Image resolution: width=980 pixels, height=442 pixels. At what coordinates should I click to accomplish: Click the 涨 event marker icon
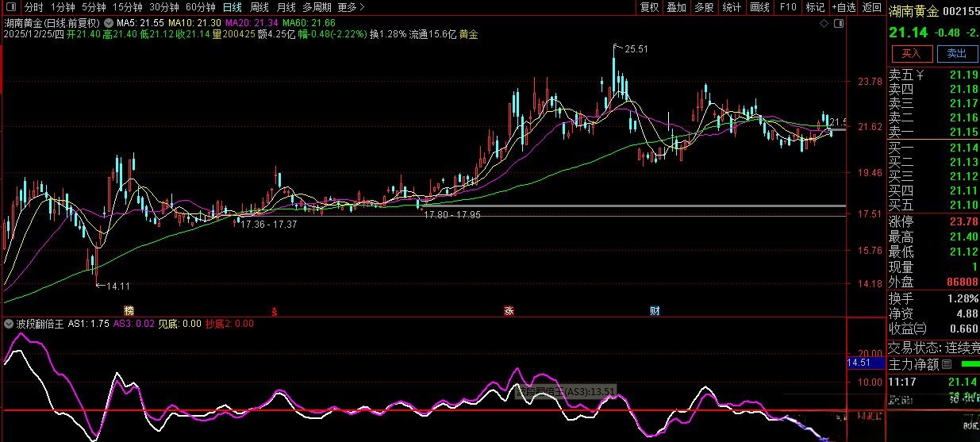pos(508,310)
